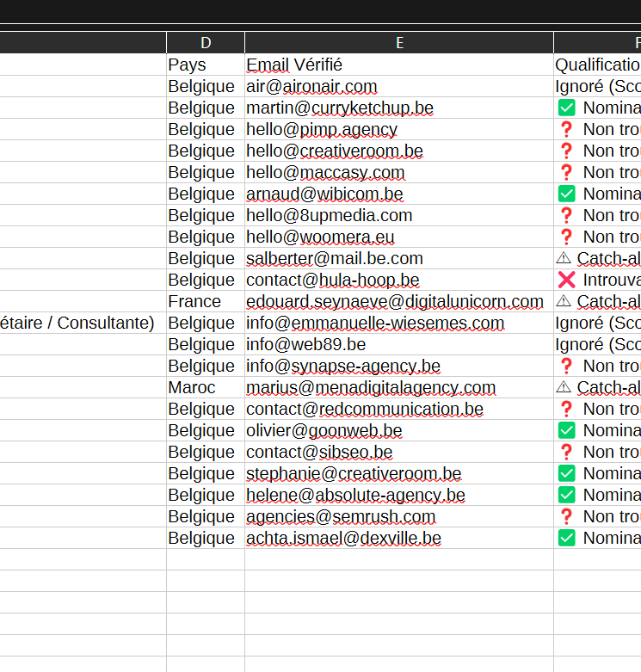Click Belgique cell beside air@aironair.com
Screen dimensions: 641x672
tap(206, 86)
